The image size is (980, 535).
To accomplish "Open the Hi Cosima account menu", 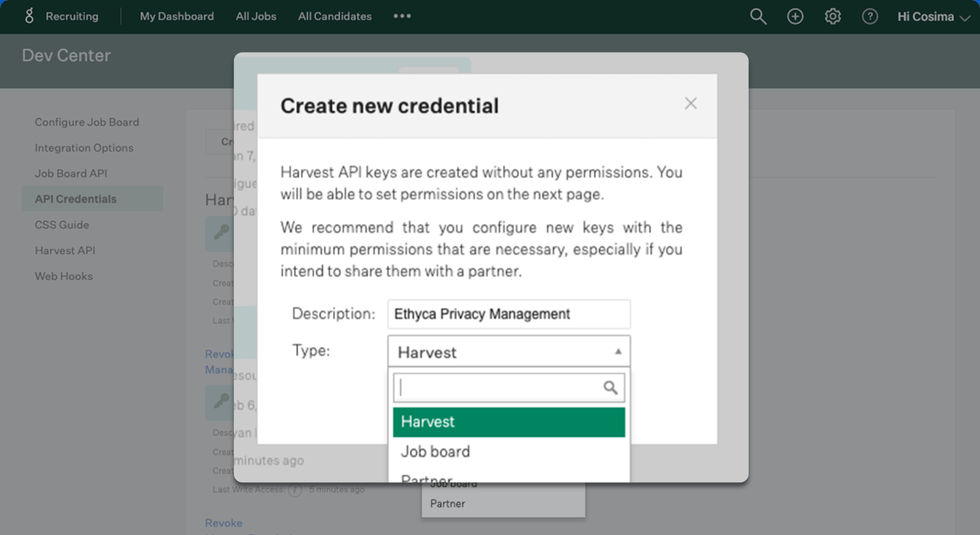I will click(x=934, y=16).
